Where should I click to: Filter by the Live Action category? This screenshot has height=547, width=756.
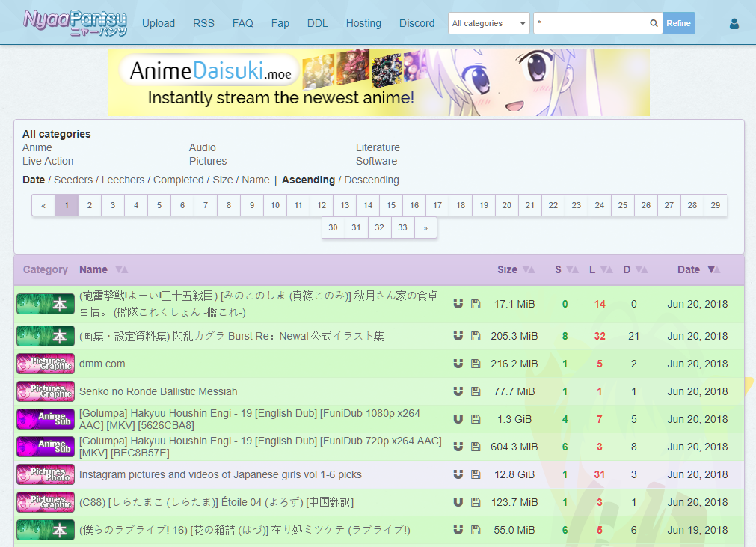[48, 161]
